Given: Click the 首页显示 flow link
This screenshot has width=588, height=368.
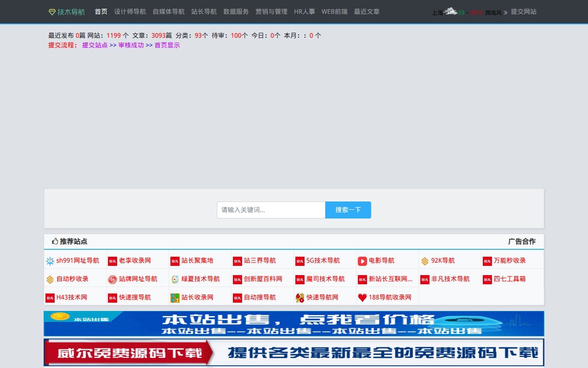Looking at the screenshot, I should [x=167, y=45].
